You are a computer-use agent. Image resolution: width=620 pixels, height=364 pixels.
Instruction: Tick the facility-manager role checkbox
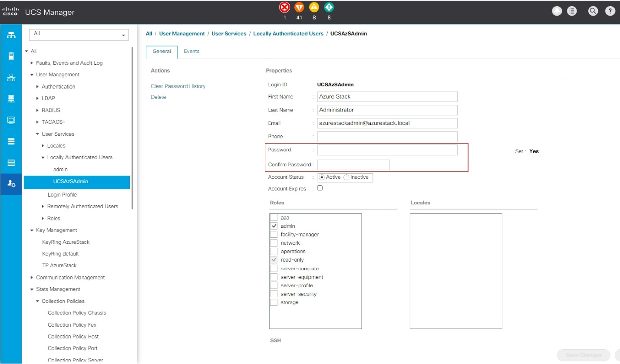(274, 234)
